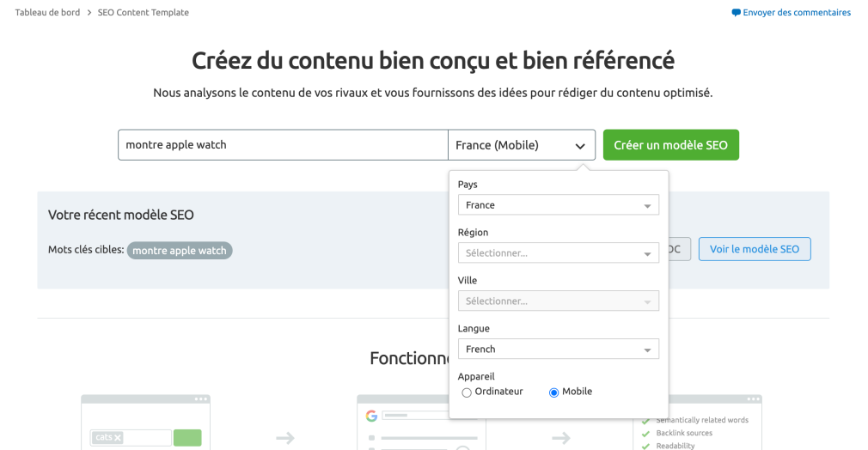Click the Appareil label

point(476,376)
